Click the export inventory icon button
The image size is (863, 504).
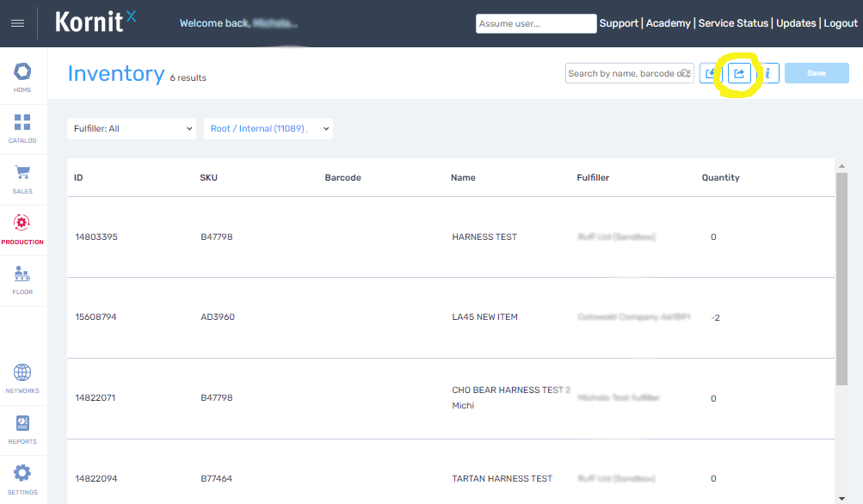[x=739, y=73]
